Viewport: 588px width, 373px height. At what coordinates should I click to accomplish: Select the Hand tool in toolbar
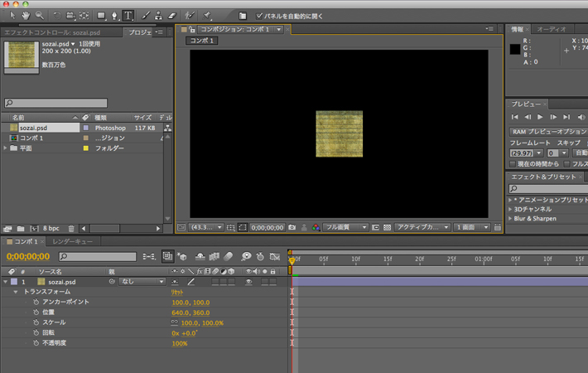(26, 15)
